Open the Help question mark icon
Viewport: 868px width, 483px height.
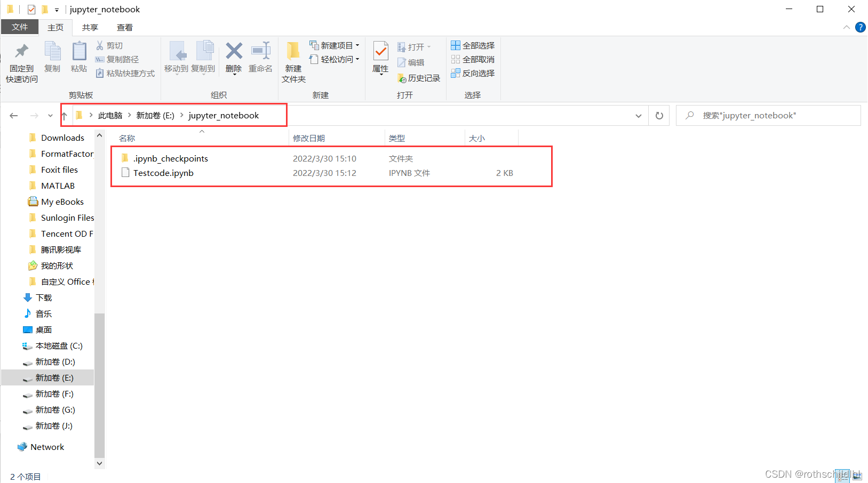860,27
